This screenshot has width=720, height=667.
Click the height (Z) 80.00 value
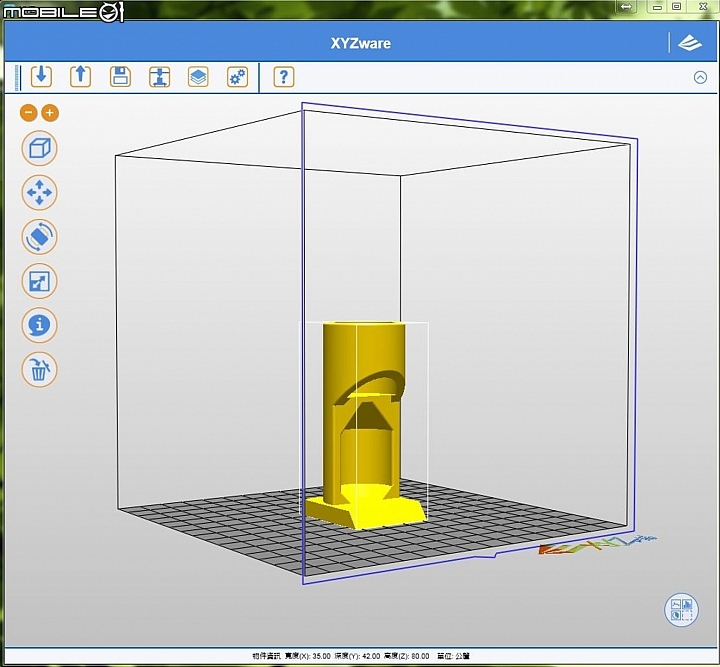tap(418, 656)
